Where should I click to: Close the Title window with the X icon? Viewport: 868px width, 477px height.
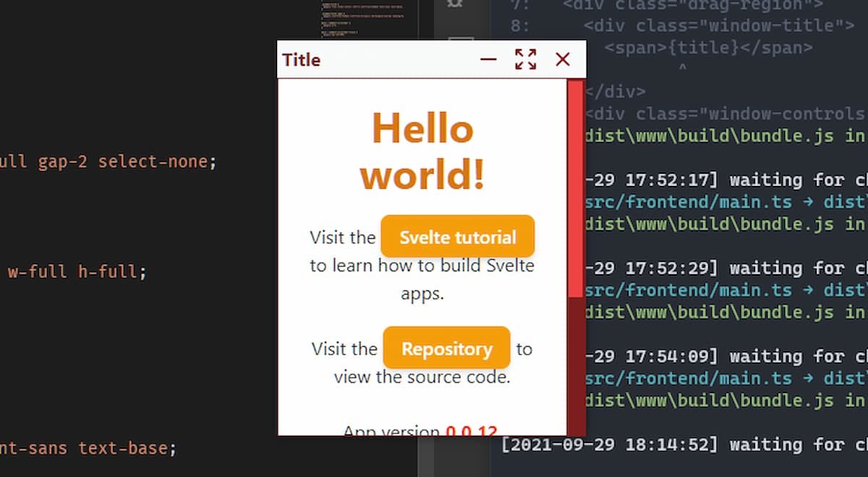(563, 59)
